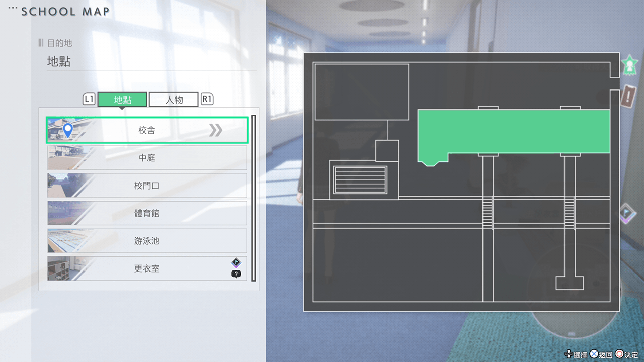Click the diamond quest flag icon on 更衣室
This screenshot has height=362, width=644.
[x=236, y=263]
